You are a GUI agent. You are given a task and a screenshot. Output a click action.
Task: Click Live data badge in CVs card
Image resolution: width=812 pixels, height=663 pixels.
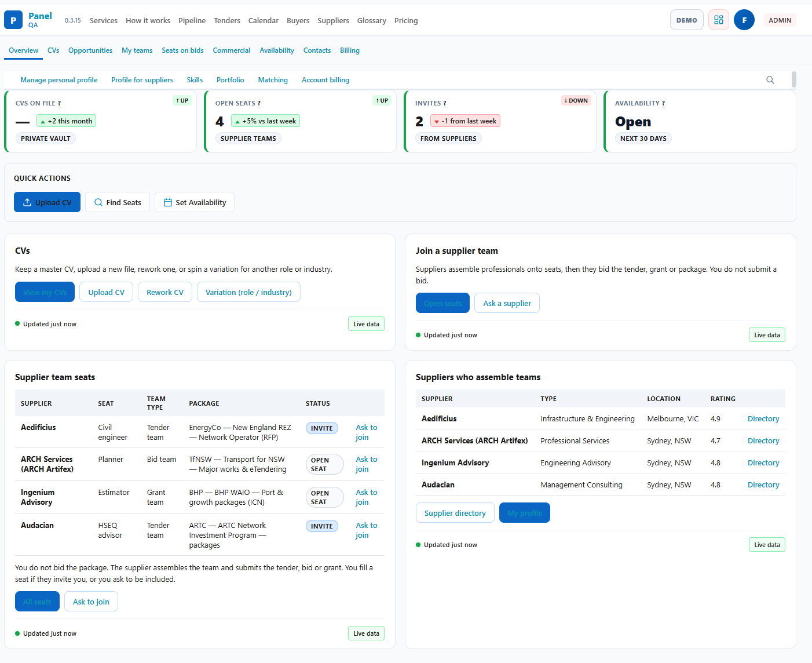[366, 324]
